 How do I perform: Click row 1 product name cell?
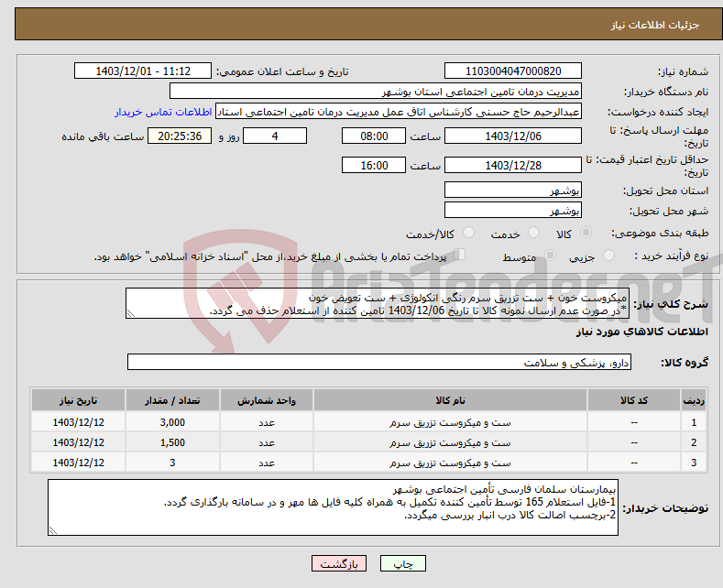click(x=450, y=422)
